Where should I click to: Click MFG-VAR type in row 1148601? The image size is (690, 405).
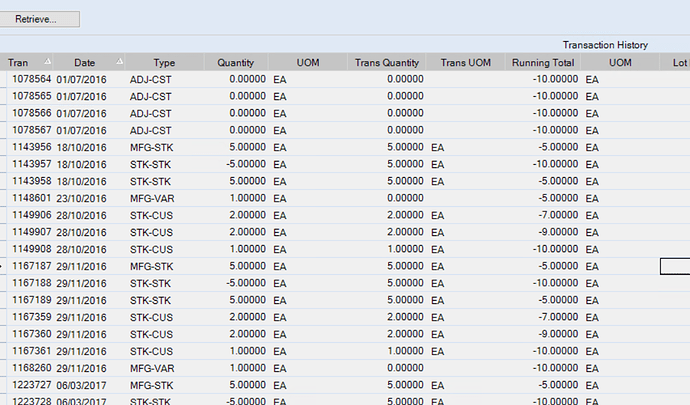tap(152, 199)
